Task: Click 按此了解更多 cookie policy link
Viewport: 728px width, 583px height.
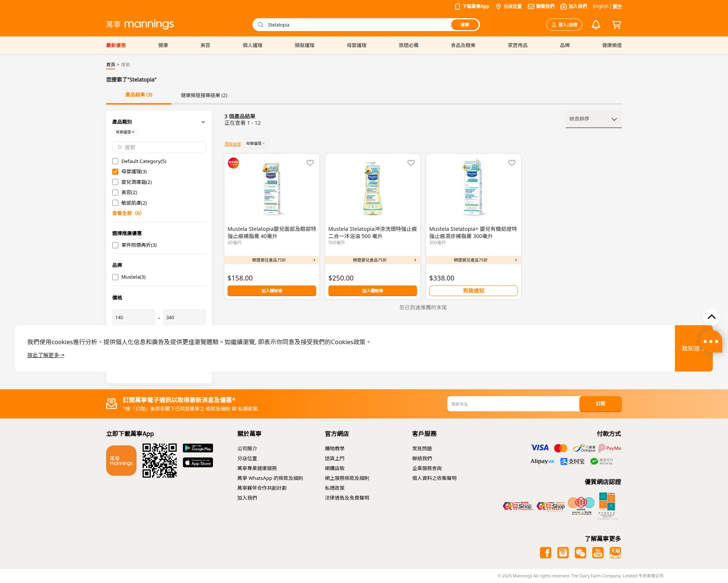Action: 46,355
